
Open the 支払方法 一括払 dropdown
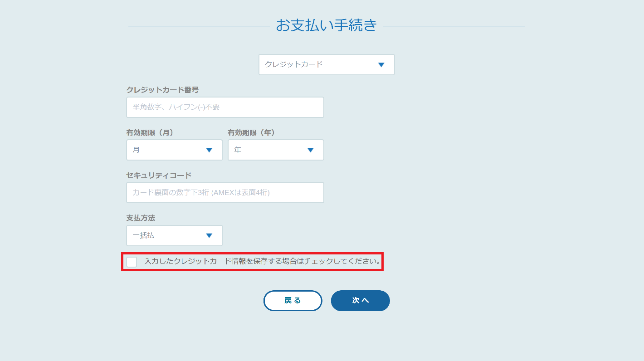click(174, 236)
